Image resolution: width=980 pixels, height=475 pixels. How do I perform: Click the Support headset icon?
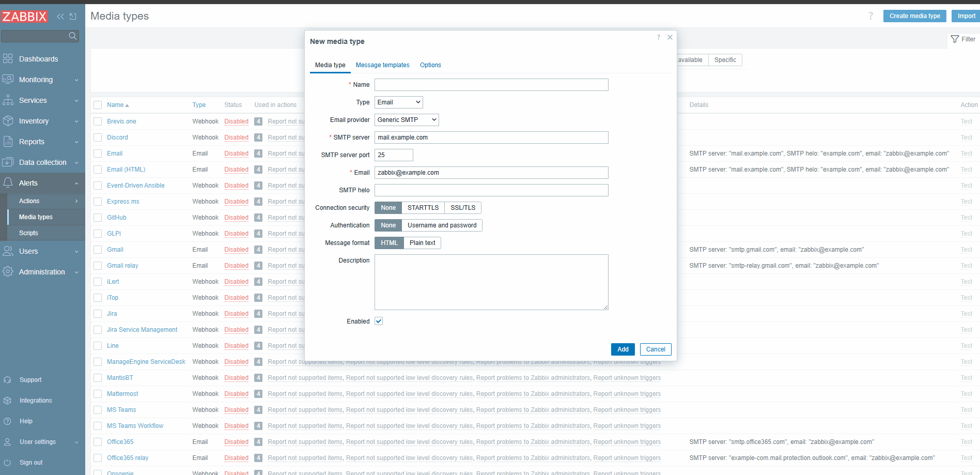pos(7,380)
